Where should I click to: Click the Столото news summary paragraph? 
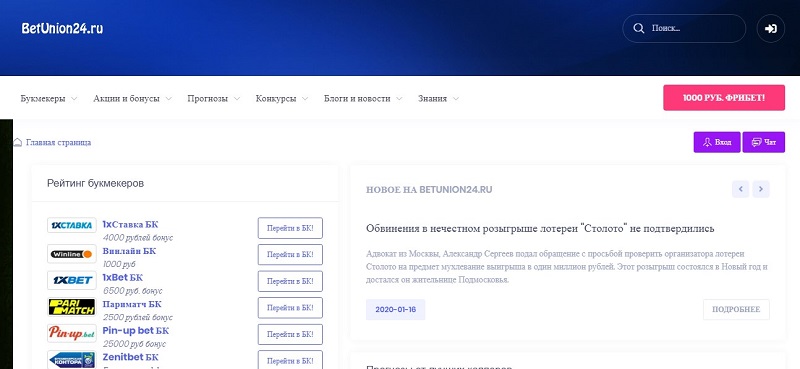coord(566,266)
